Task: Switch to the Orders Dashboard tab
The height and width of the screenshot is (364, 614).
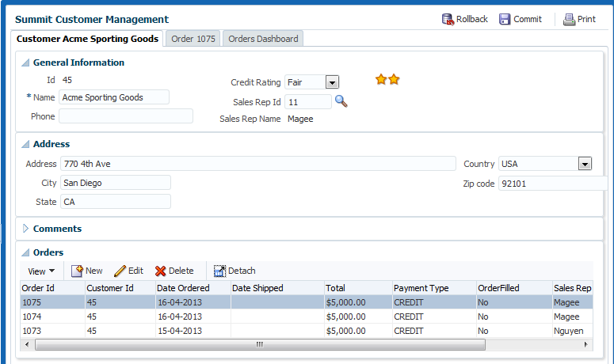Action: coord(263,39)
